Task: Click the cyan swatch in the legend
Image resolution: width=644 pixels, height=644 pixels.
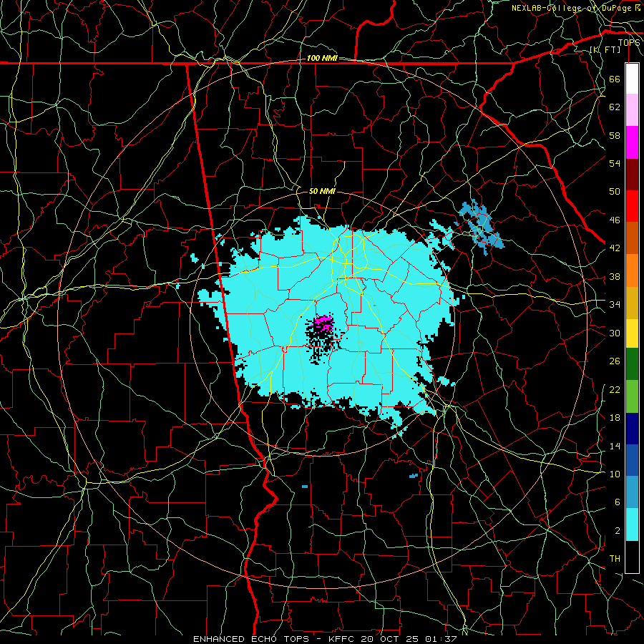Action: [x=632, y=525]
